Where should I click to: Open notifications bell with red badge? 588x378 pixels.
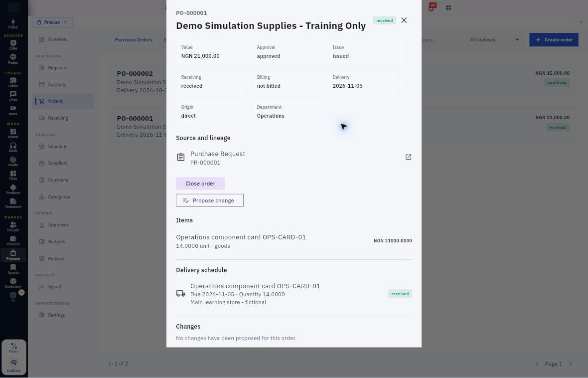(431, 7)
